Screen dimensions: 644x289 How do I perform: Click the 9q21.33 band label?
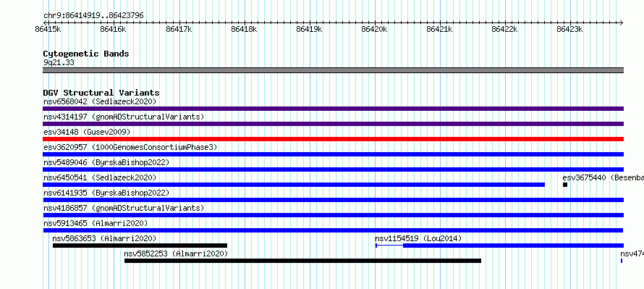pos(59,62)
